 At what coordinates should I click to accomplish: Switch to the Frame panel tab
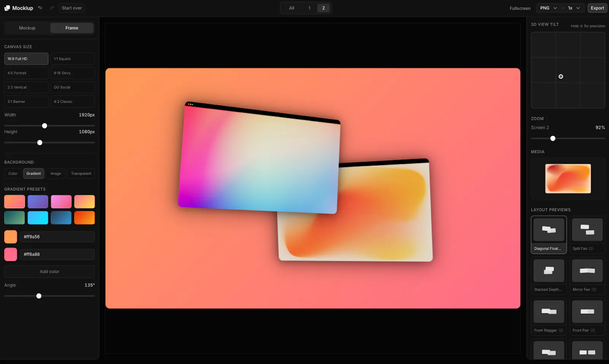[72, 28]
